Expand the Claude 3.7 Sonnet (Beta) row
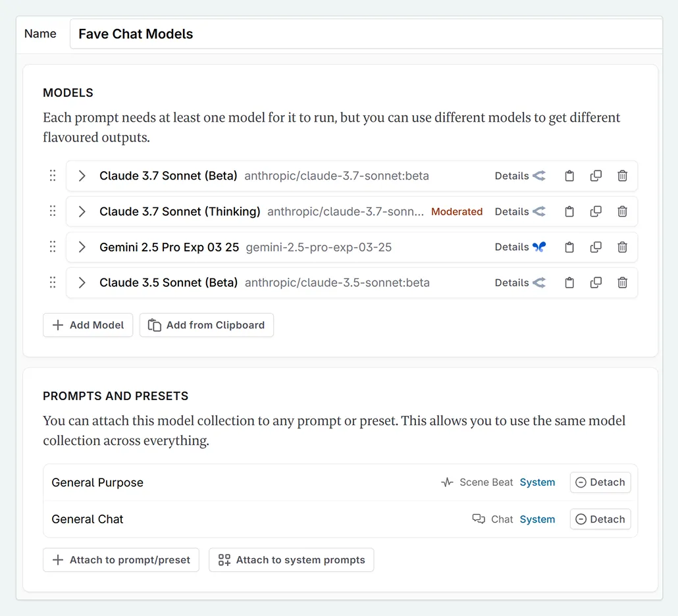Viewport: 678px width, 616px height. point(81,176)
